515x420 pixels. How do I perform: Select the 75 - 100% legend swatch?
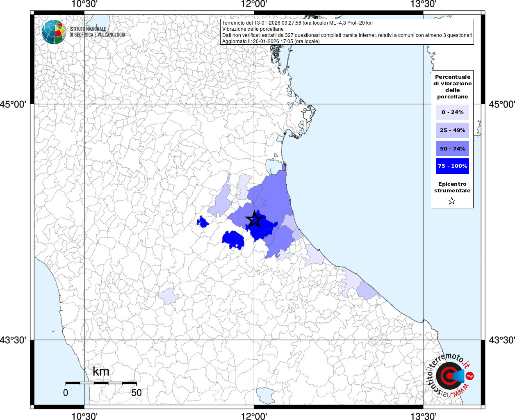452,166
